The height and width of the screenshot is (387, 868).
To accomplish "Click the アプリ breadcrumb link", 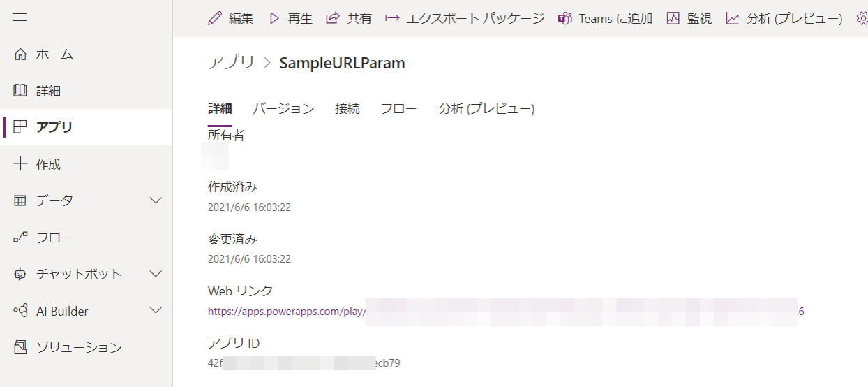I will (x=232, y=63).
